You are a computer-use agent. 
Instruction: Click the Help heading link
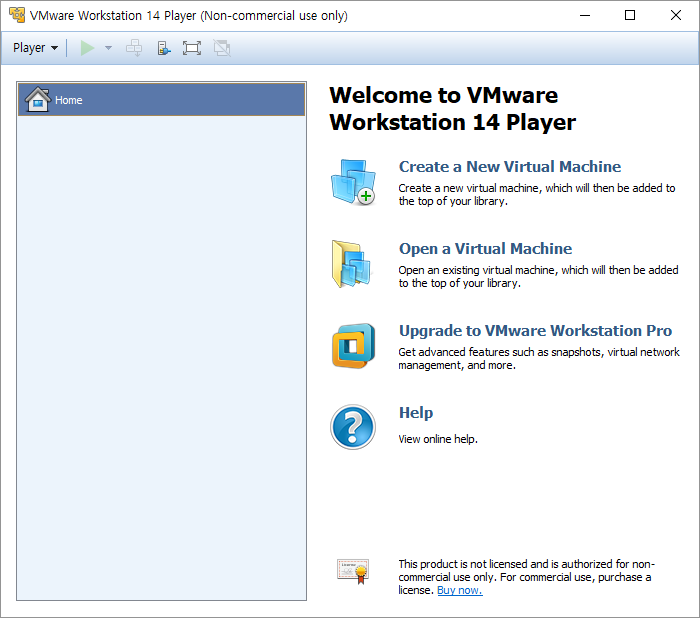coord(416,413)
